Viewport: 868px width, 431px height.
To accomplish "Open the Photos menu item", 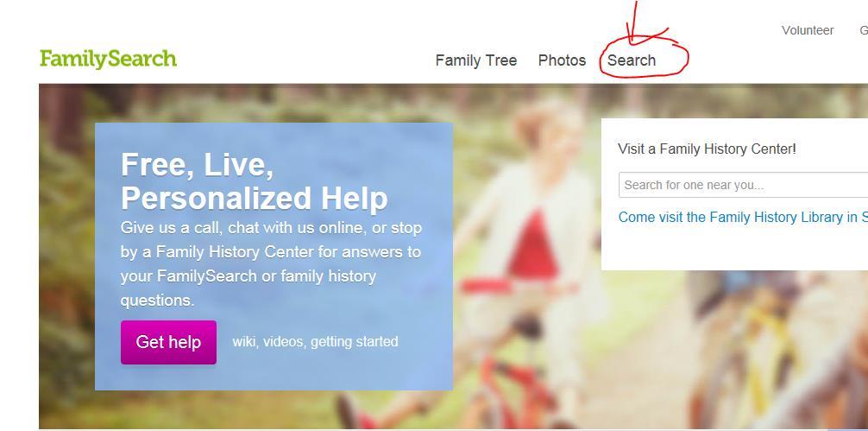I will pyautogui.click(x=562, y=60).
